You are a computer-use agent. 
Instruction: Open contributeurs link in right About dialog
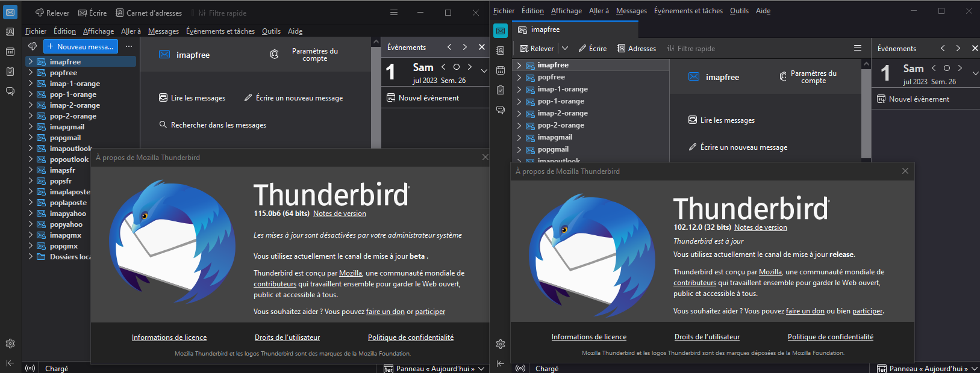694,283
